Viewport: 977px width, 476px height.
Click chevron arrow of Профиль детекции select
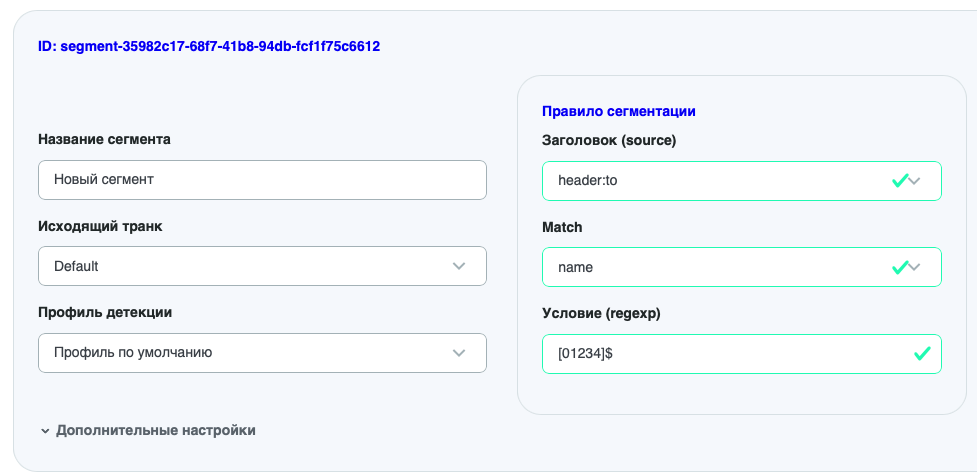(x=459, y=353)
